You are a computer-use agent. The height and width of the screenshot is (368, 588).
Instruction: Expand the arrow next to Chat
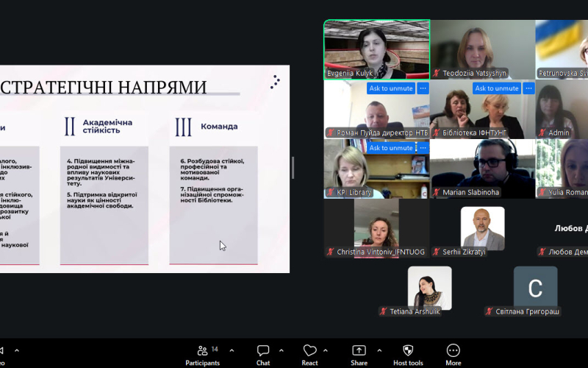pos(282,350)
